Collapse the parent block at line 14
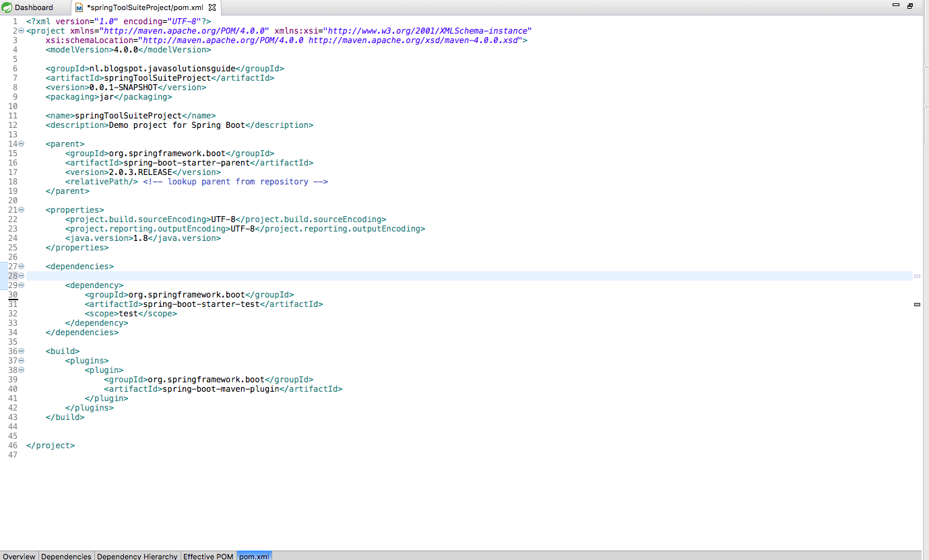929x560 pixels. point(22,144)
